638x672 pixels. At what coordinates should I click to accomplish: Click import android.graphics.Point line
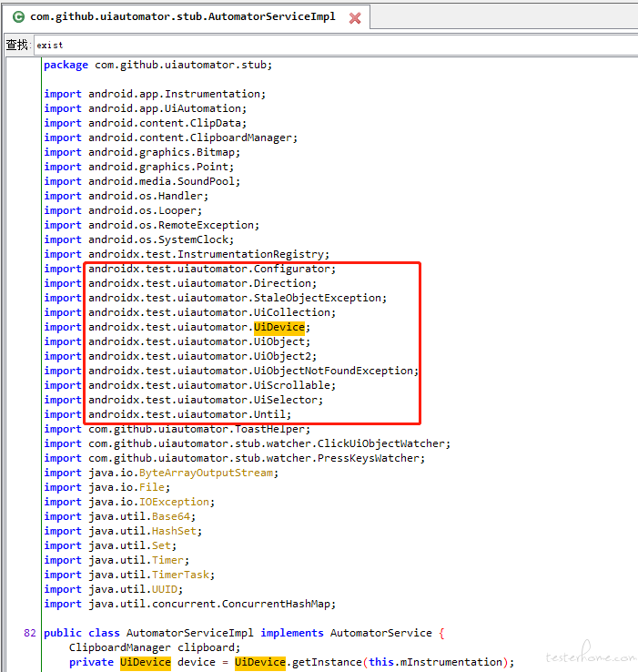click(139, 167)
